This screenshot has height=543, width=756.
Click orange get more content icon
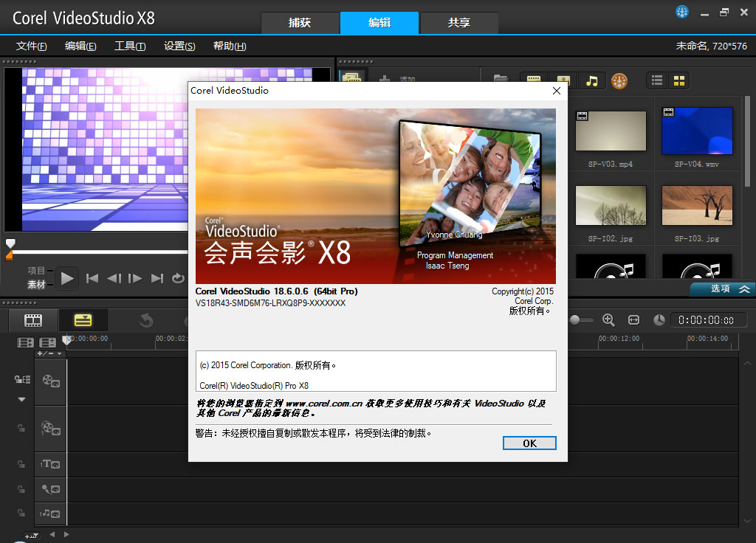pyautogui.click(x=619, y=81)
